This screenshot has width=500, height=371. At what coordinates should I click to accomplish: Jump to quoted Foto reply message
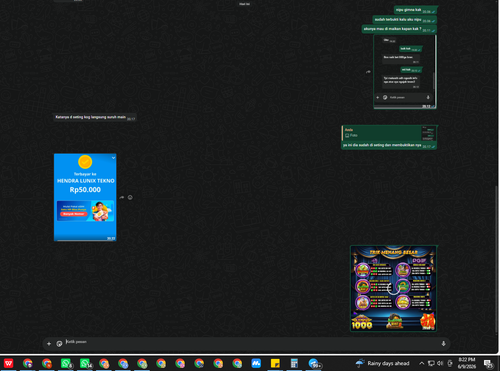389,133
